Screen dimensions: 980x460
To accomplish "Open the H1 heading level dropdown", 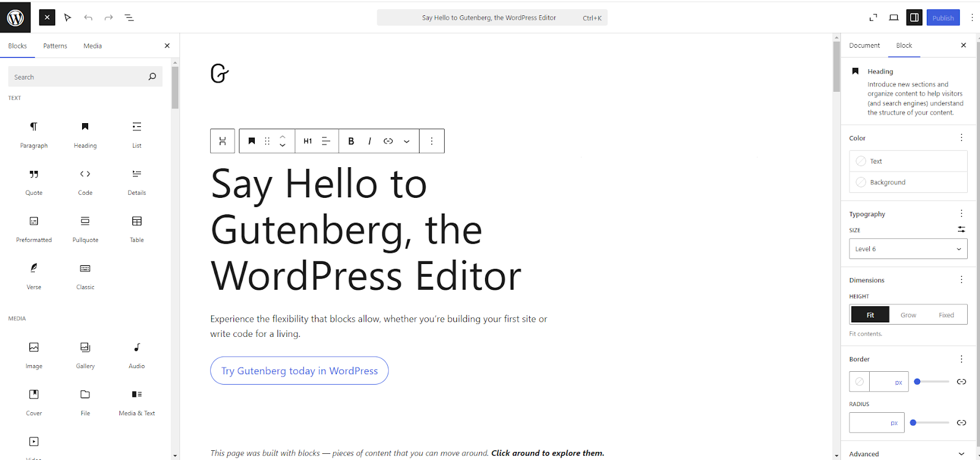I will (x=307, y=141).
